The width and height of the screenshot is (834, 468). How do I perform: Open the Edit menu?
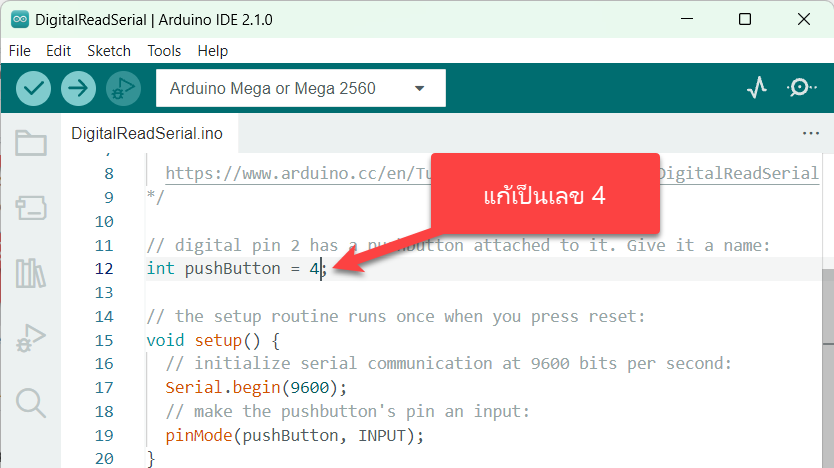tap(59, 51)
